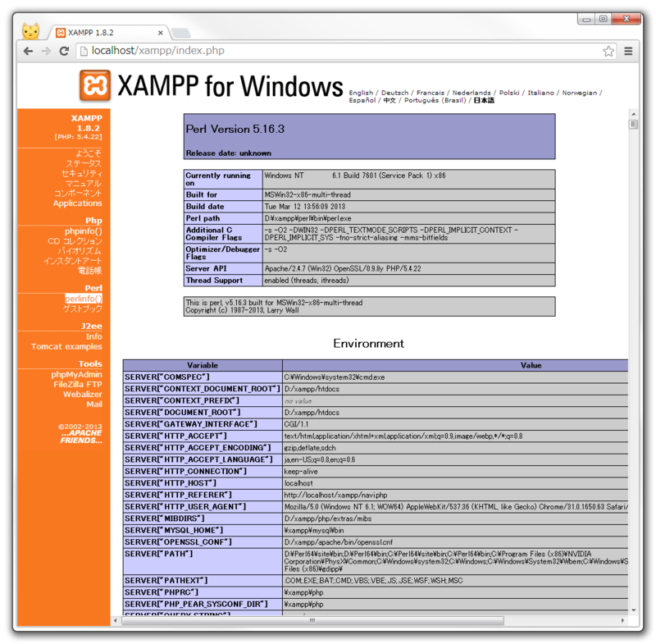The image size is (656, 644).
Task: Bookmark page with the star icon
Action: pyautogui.click(x=608, y=51)
